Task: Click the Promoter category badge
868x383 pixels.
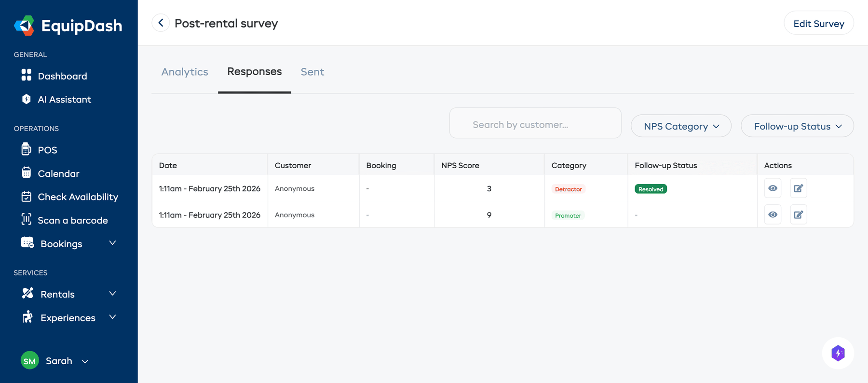Action: point(568,215)
